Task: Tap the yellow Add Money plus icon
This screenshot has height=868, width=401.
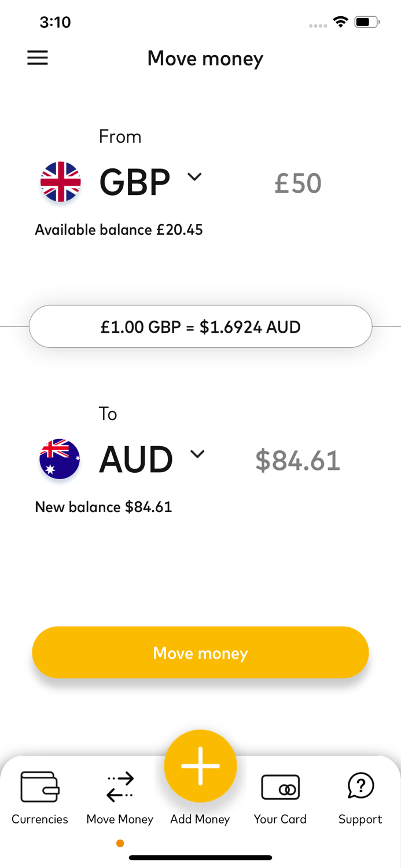Action: pyautogui.click(x=200, y=765)
